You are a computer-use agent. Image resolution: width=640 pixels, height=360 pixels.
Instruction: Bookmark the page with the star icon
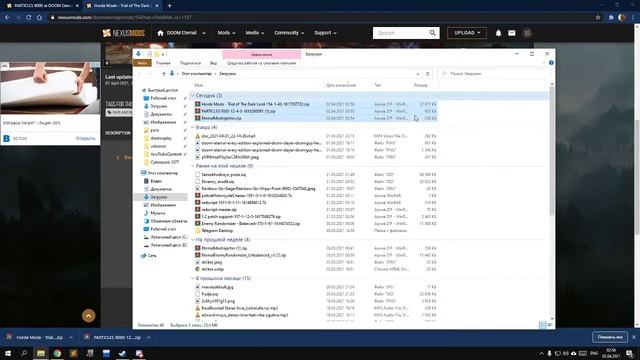tap(598, 18)
